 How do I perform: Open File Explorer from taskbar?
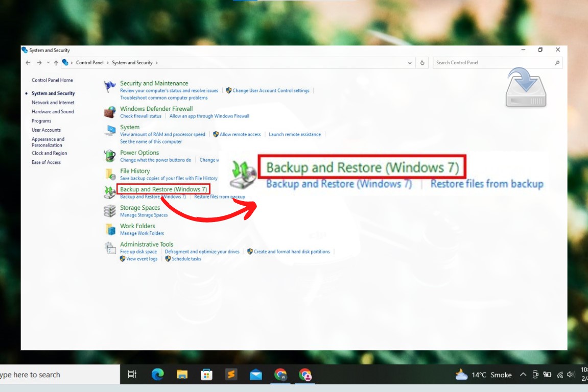[x=182, y=374]
